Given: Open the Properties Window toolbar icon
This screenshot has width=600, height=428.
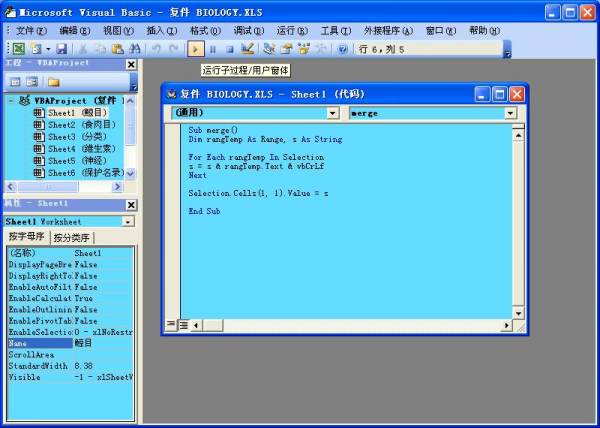Looking at the screenshot, I should coord(286,49).
